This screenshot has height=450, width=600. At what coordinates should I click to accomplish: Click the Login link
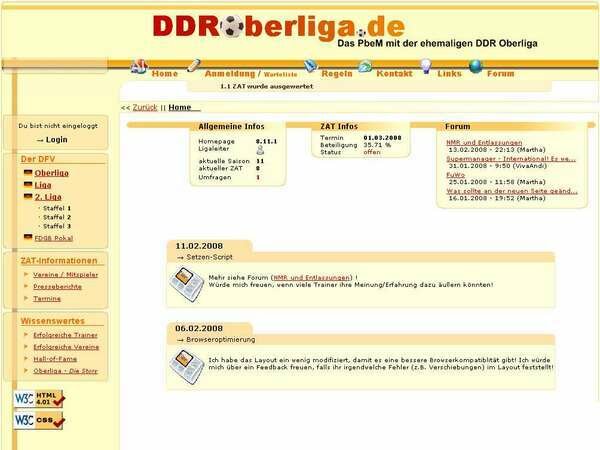(x=56, y=140)
